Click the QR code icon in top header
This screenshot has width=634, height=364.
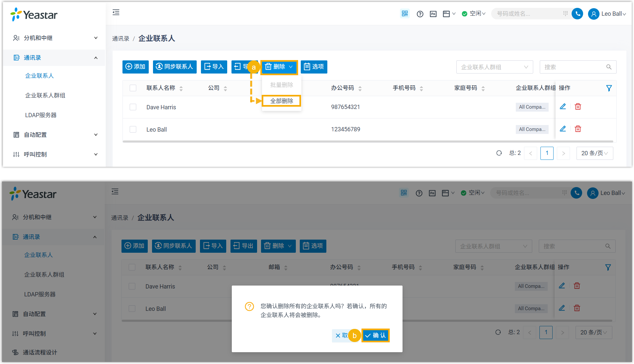[404, 14]
